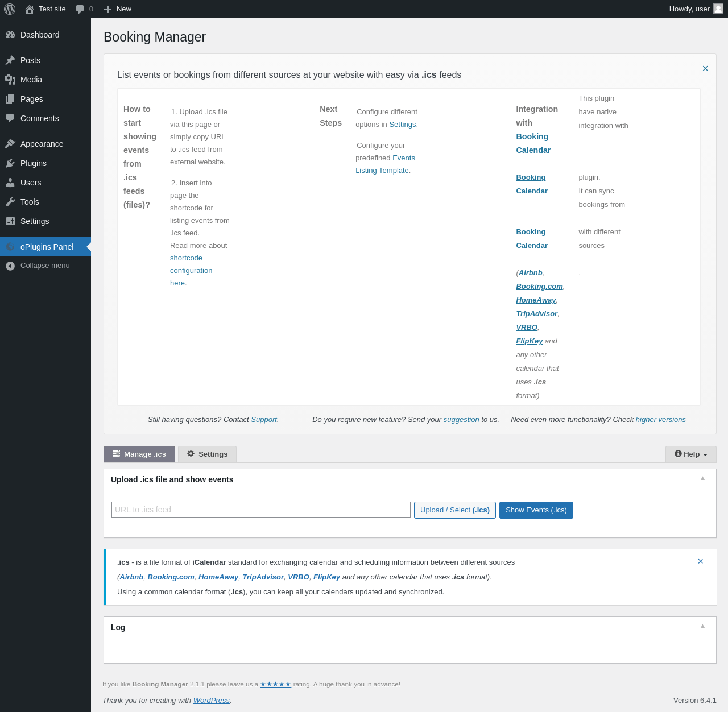Open the Help dropdown

click(x=691, y=454)
